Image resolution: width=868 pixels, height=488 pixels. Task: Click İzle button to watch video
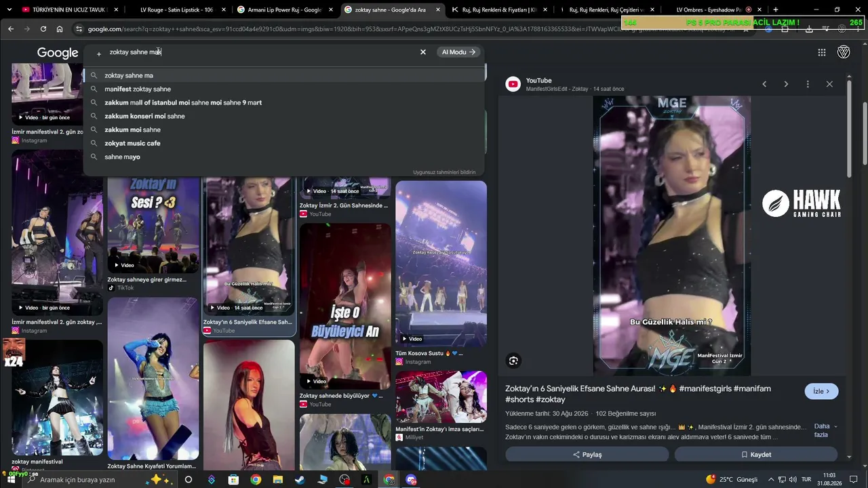click(821, 391)
